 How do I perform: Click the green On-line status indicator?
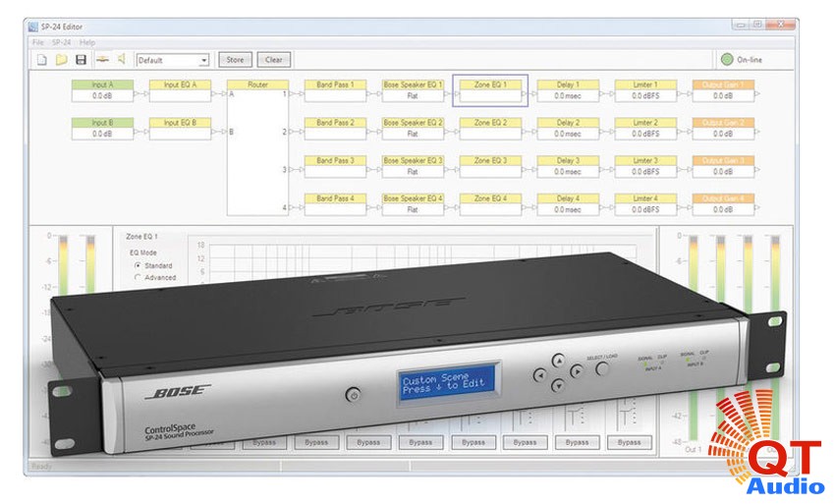click(728, 60)
